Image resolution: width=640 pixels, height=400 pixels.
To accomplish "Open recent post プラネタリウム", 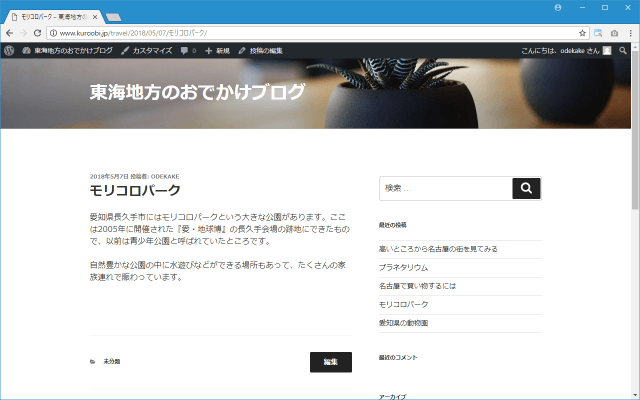I will 403,268.
